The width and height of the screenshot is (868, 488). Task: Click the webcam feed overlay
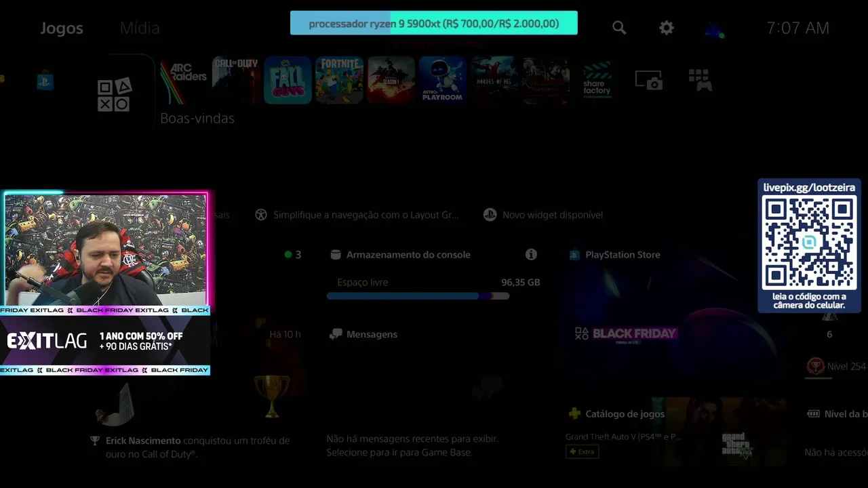pos(105,249)
